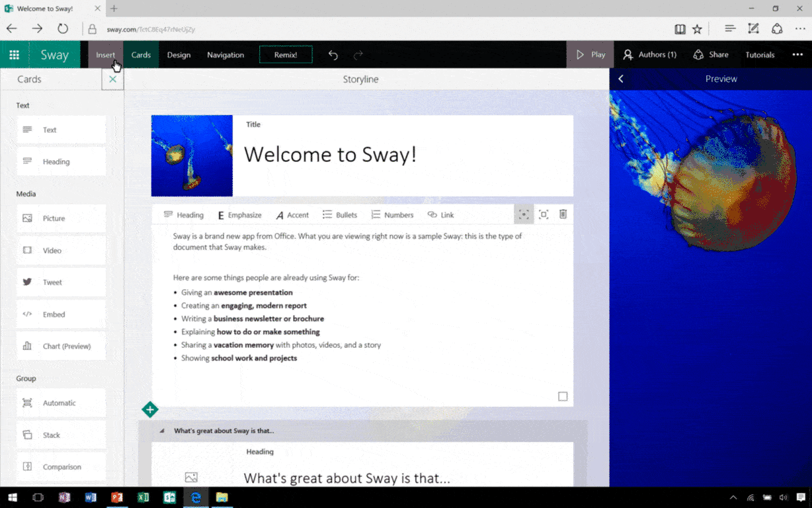
Task: Switch to the Design tab
Action: [179, 55]
